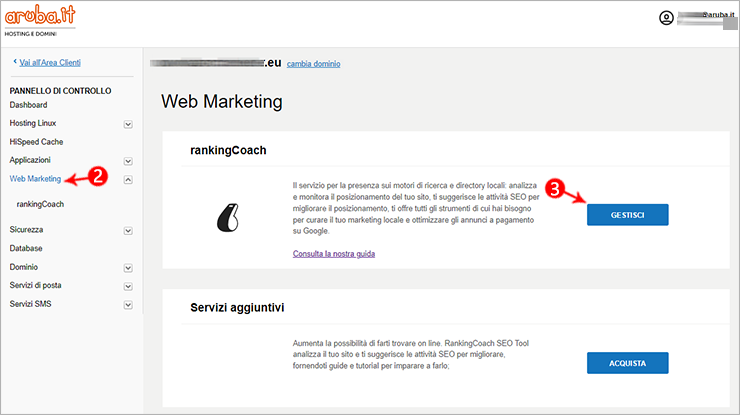Expand the Dominio submenu chevron
Screen dimensions: 740x415
click(128, 268)
